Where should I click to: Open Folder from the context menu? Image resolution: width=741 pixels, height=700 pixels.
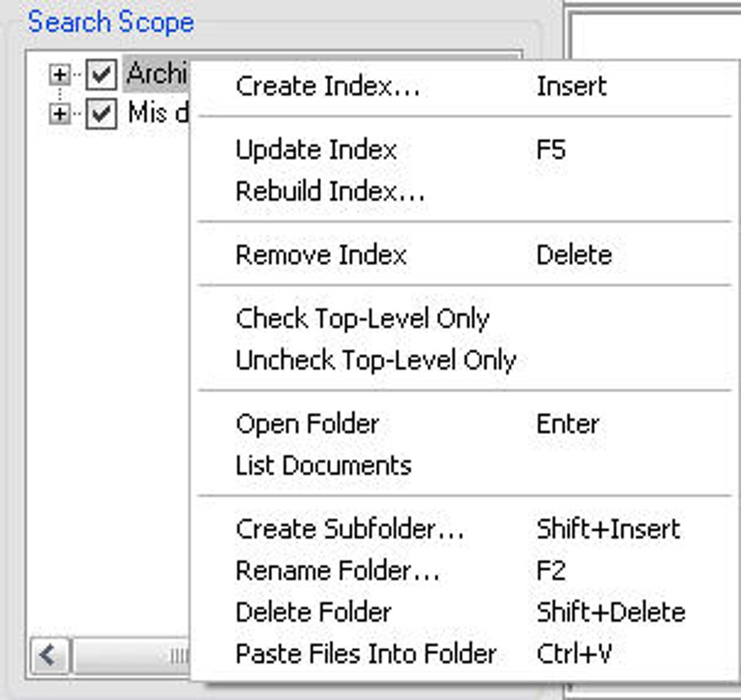point(307,424)
